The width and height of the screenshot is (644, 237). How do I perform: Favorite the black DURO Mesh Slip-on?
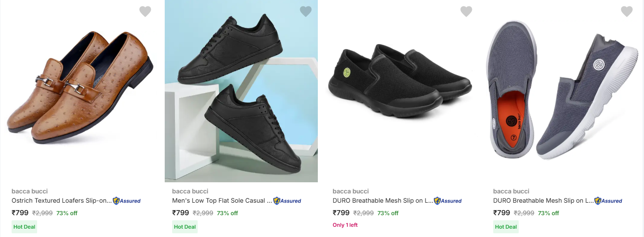(466, 12)
